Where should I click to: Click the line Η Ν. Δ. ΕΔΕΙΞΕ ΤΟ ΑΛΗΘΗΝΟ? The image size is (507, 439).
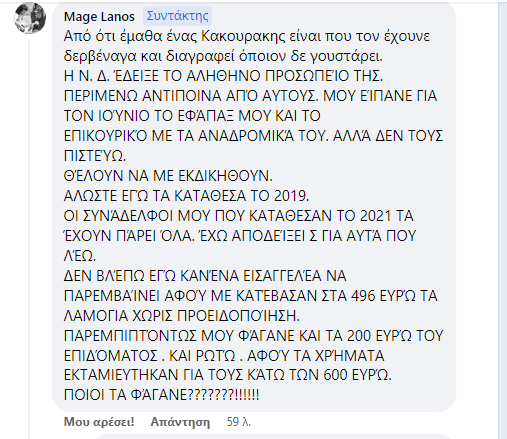pos(223,76)
